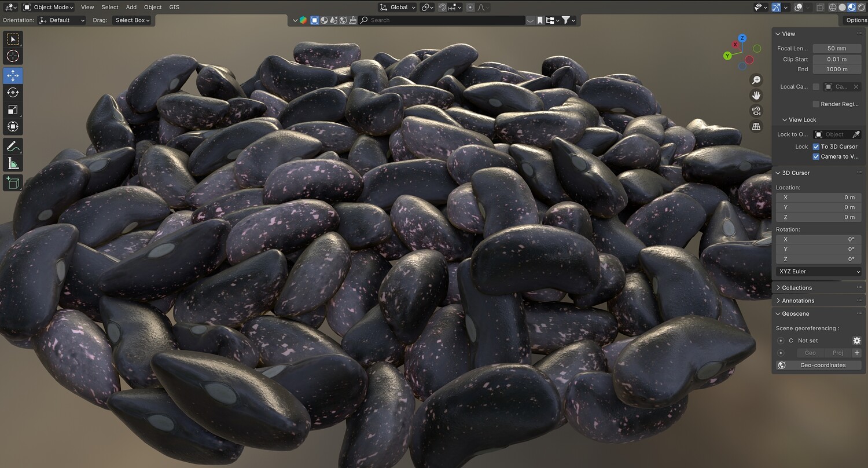Switch perspective/orthographic with grid icon

pos(756,126)
